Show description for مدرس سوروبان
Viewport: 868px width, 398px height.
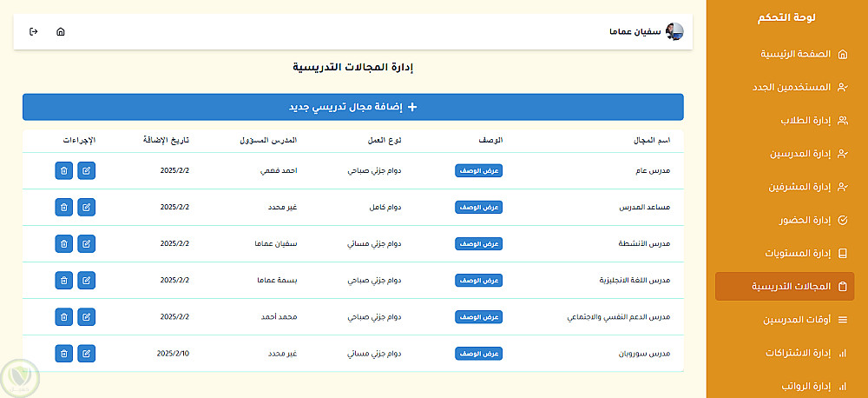point(479,354)
